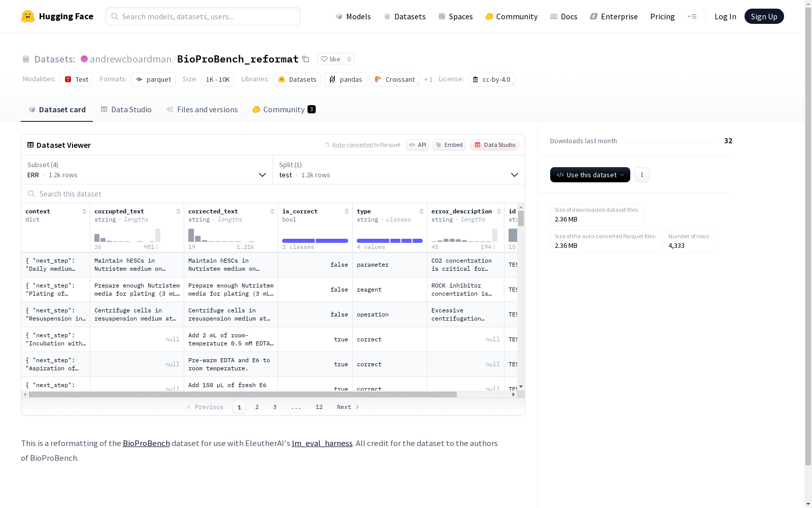
Task: Switch to the Data Studio tab
Action: click(126, 109)
